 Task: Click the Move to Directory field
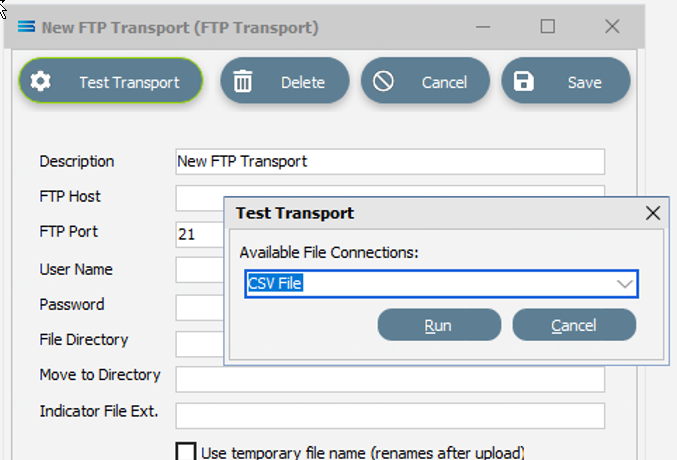coord(390,379)
